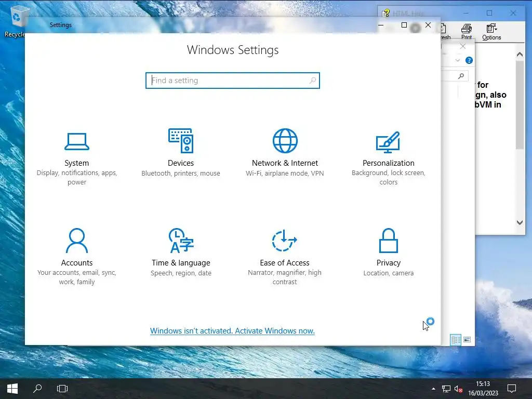Click the Narrator, magnifier, high contrast description
The image size is (532, 399).
284,277
